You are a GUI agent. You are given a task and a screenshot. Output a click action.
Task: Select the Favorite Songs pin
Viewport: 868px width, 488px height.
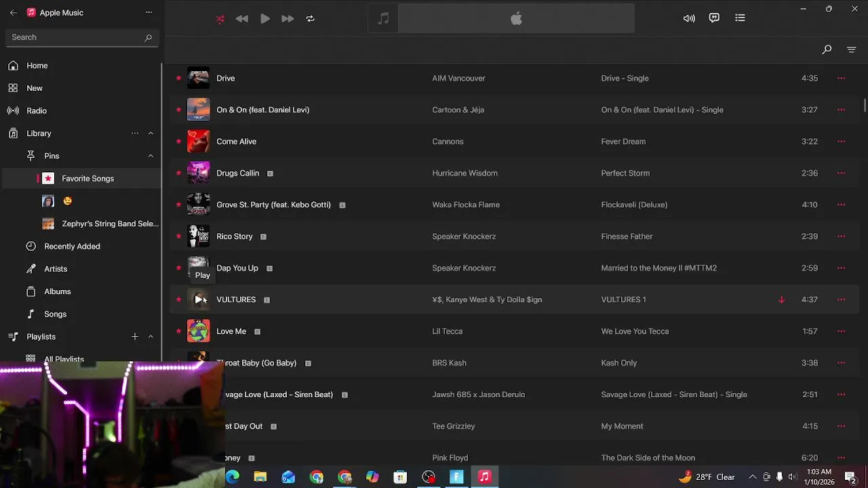click(x=81, y=178)
